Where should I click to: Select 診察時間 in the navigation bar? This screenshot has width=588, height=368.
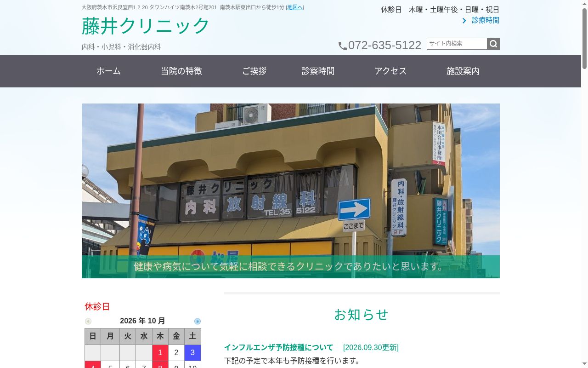(318, 71)
